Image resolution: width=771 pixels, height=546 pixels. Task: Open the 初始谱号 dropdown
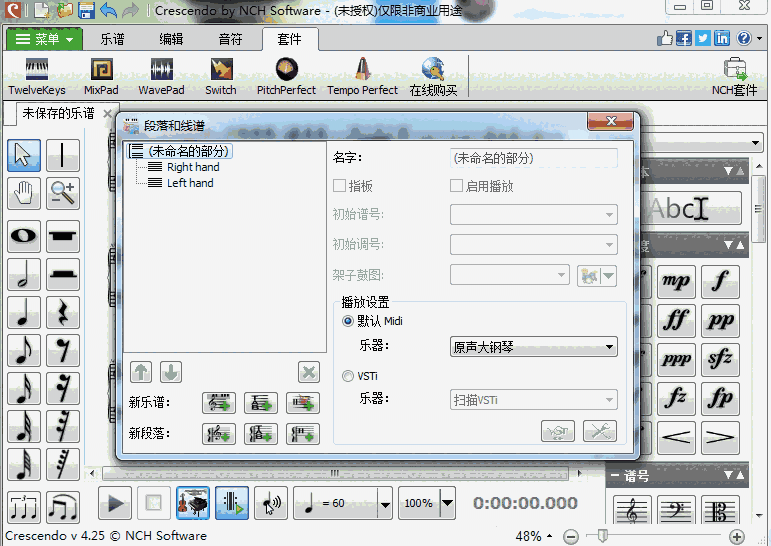pos(534,214)
